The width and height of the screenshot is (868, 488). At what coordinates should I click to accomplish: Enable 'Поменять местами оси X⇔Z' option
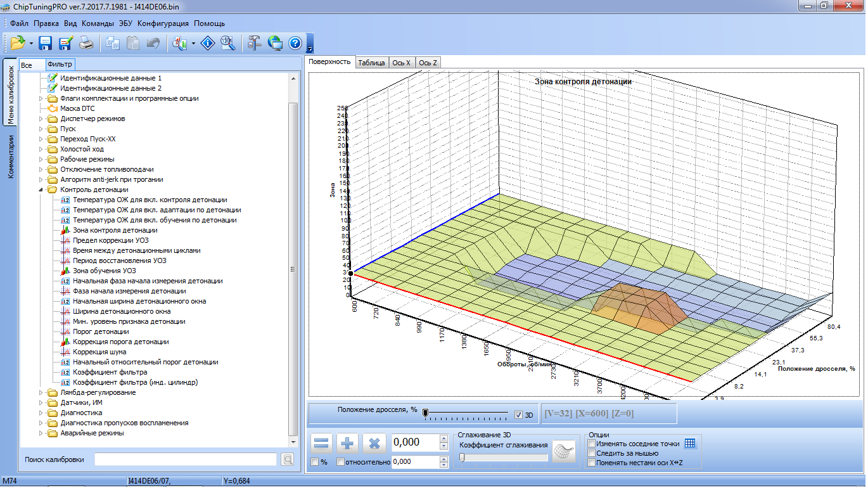(592, 463)
